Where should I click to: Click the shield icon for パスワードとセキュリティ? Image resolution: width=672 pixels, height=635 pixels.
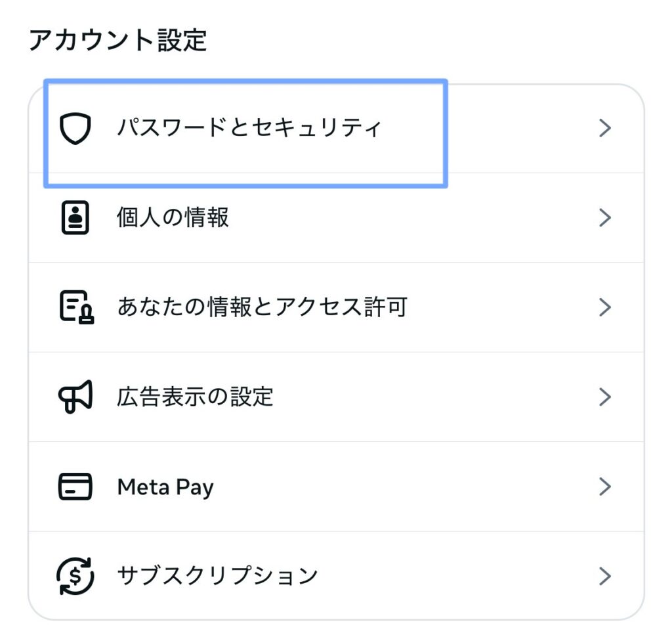(x=75, y=129)
